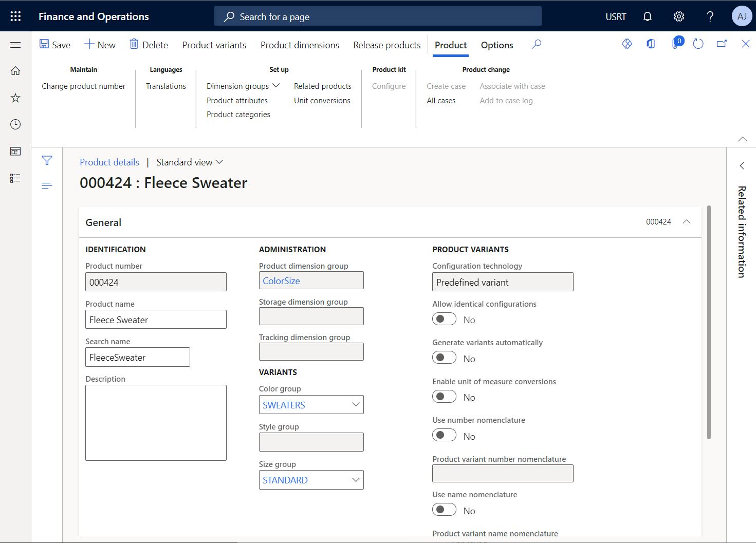Image resolution: width=756 pixels, height=543 pixels.
Task: Show the filter pane funnel icon
Action: click(47, 161)
